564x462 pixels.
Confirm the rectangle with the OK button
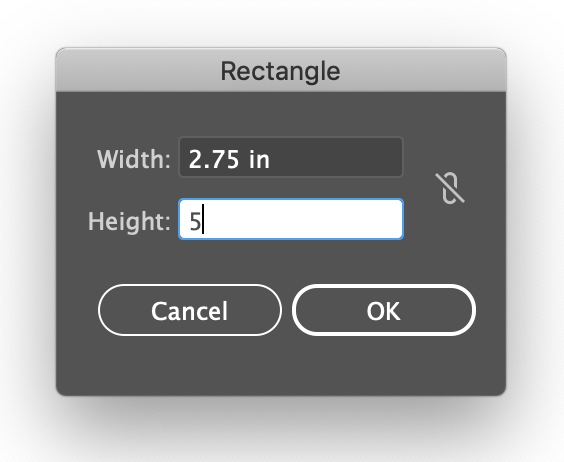[384, 310]
